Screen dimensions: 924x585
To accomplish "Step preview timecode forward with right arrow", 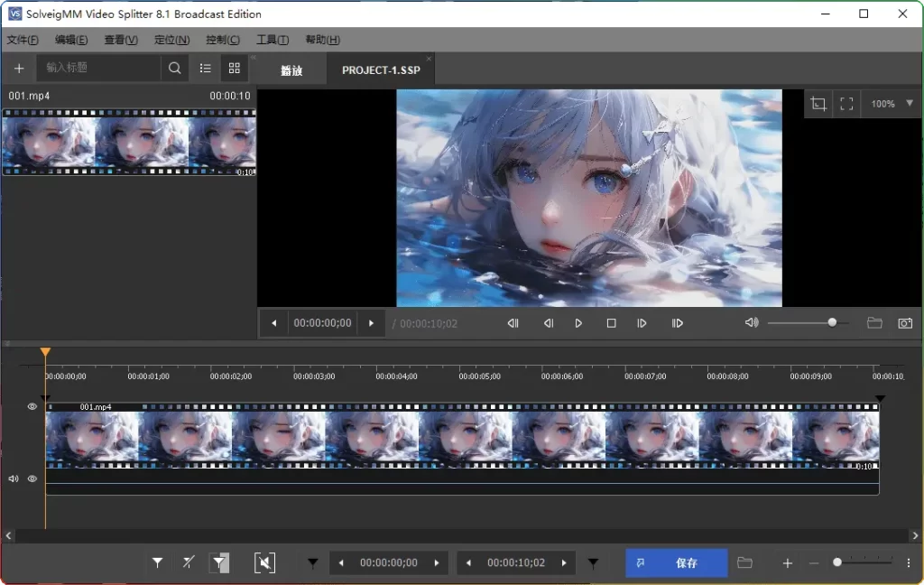I will coord(371,323).
